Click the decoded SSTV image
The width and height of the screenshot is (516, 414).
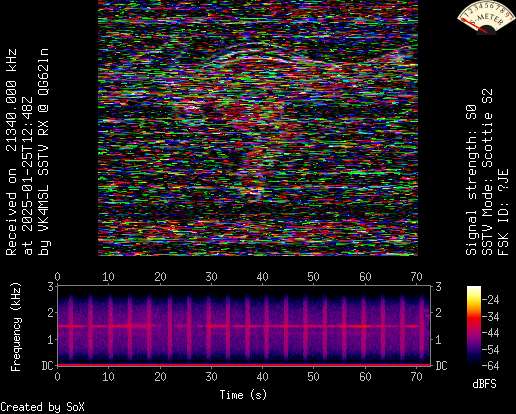click(258, 128)
